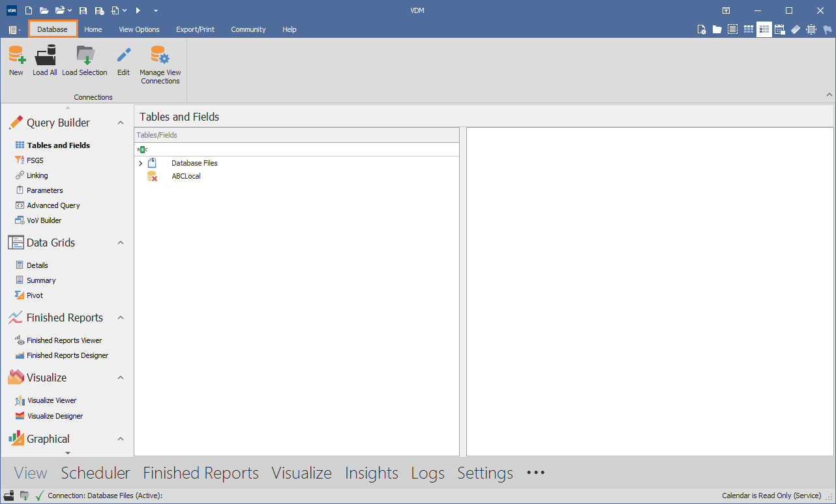Click Load Selection in the ribbon

[x=85, y=61]
